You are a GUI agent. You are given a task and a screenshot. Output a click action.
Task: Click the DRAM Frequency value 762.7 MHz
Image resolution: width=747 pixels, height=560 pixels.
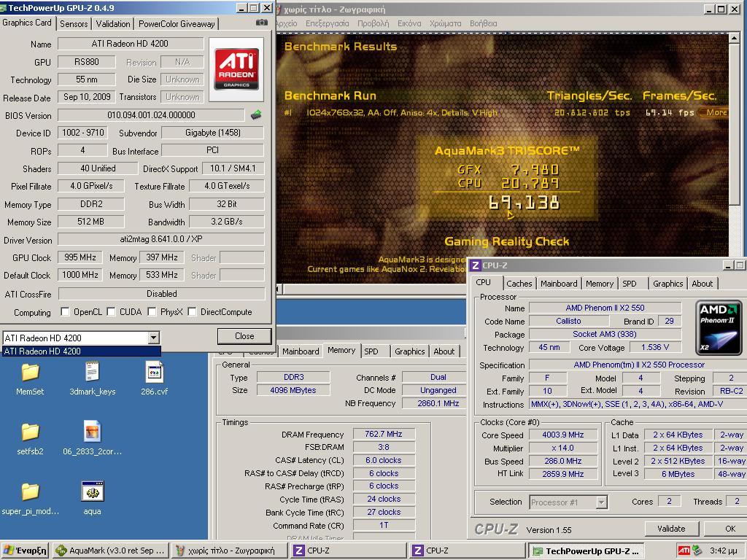coord(384,435)
